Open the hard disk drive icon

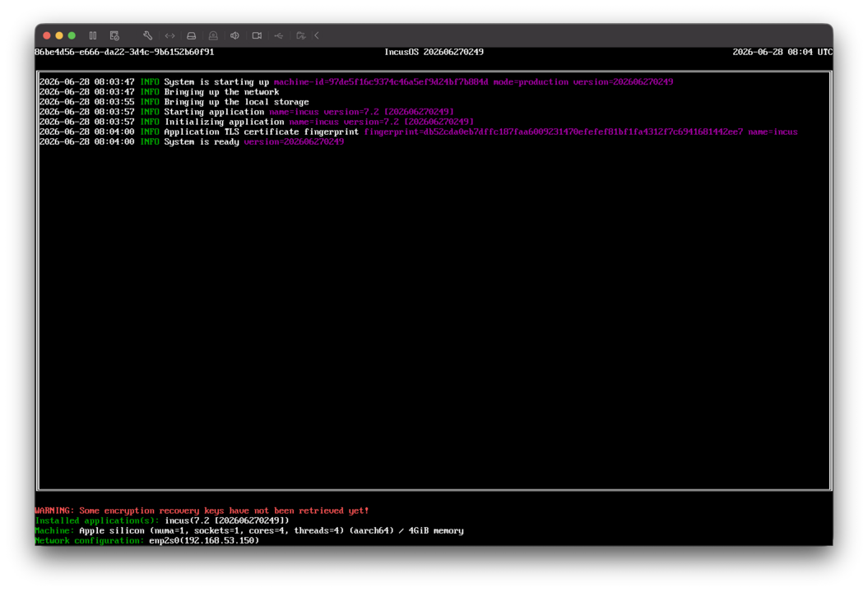coord(191,35)
